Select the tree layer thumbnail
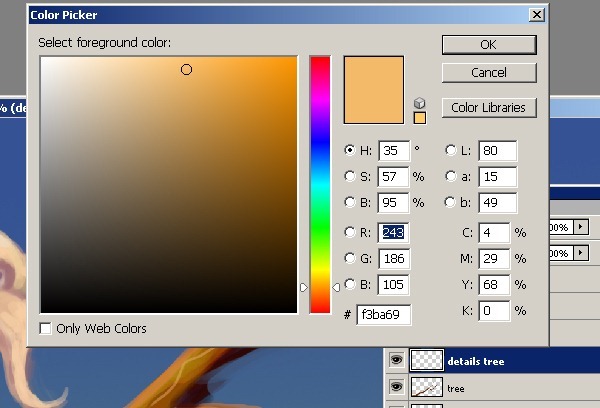The width and height of the screenshot is (600, 408). (428, 388)
